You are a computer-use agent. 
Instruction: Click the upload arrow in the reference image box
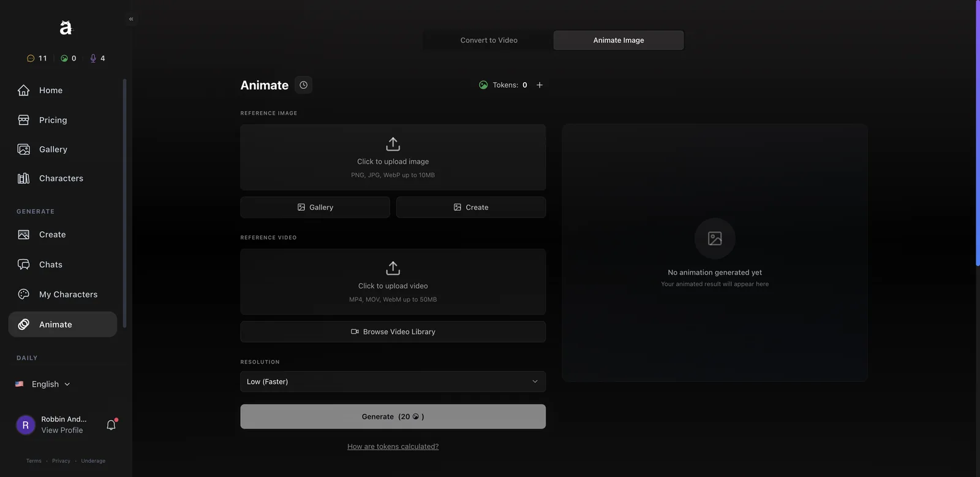tap(393, 144)
